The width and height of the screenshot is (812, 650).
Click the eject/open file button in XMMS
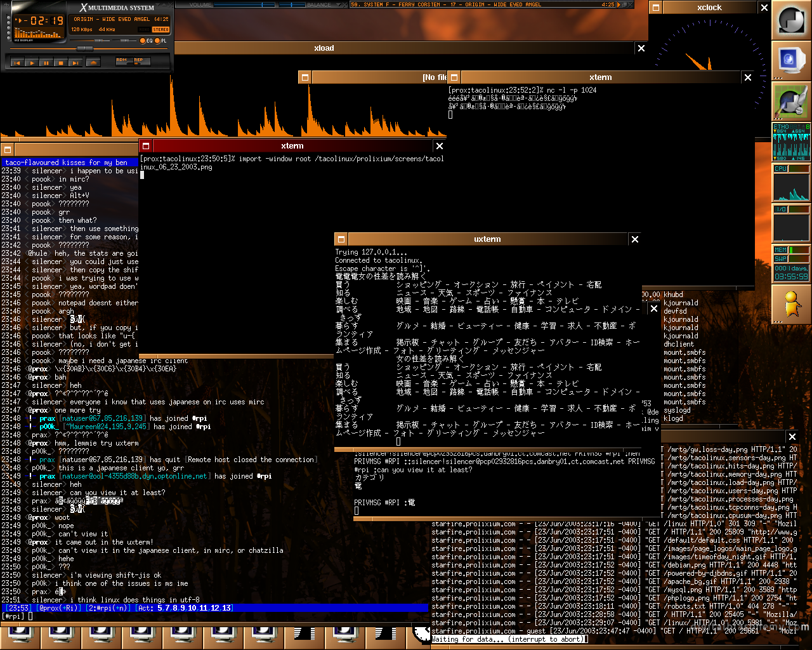[x=93, y=63]
